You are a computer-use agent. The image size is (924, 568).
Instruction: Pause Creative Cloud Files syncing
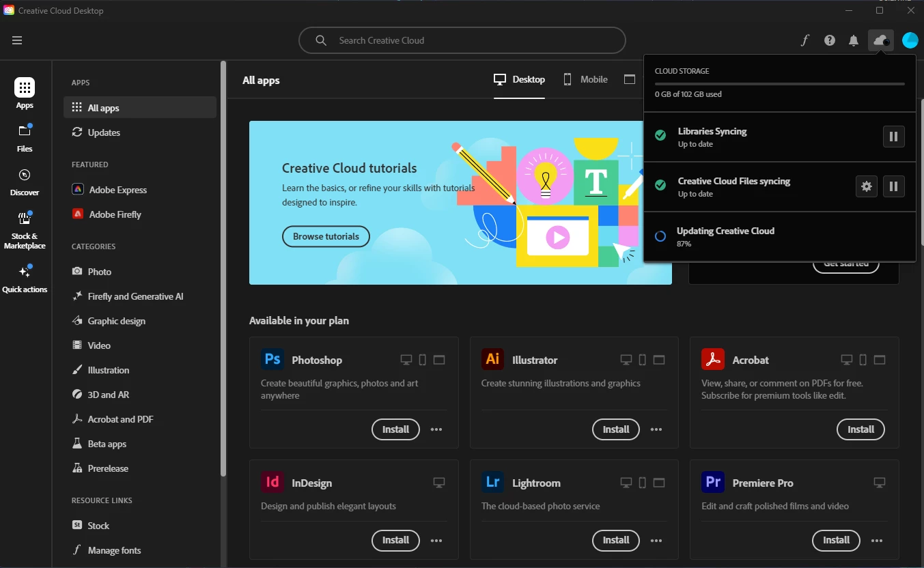[894, 186]
